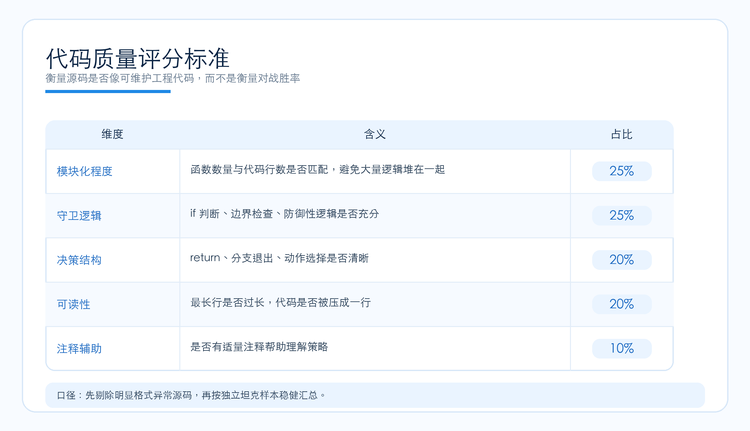Click the 口径 footnote banner
Screen dimensions: 750x431
tap(375, 395)
